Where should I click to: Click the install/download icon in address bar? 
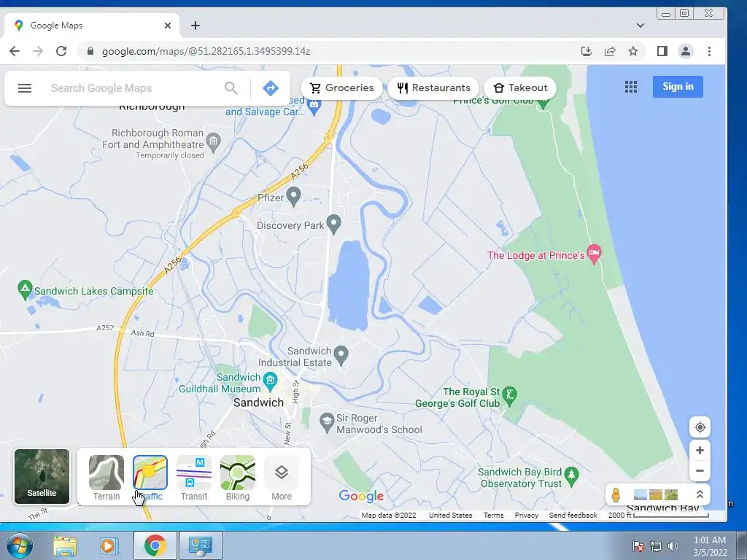(x=587, y=51)
